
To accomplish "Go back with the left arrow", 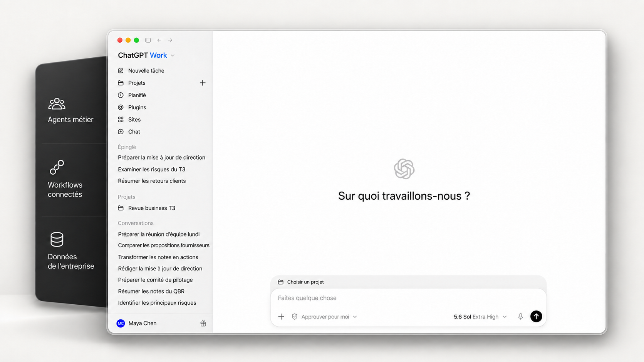I will tap(159, 40).
